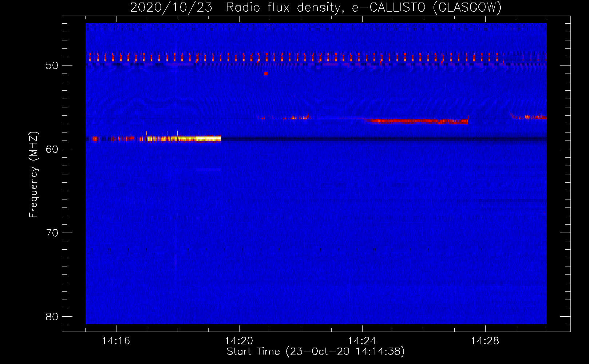Click the "Start Time (23-Oct-20 14:14:38)" x-axis label
The image size is (589, 364).
point(316,352)
